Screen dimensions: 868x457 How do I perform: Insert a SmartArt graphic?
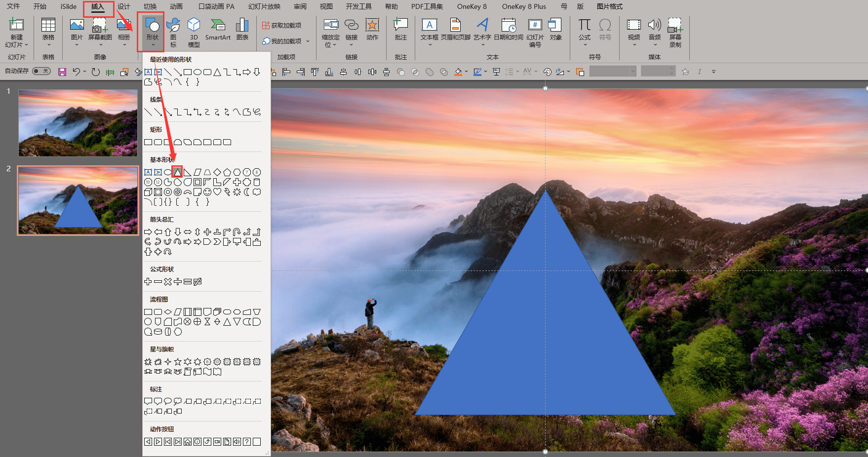218,30
